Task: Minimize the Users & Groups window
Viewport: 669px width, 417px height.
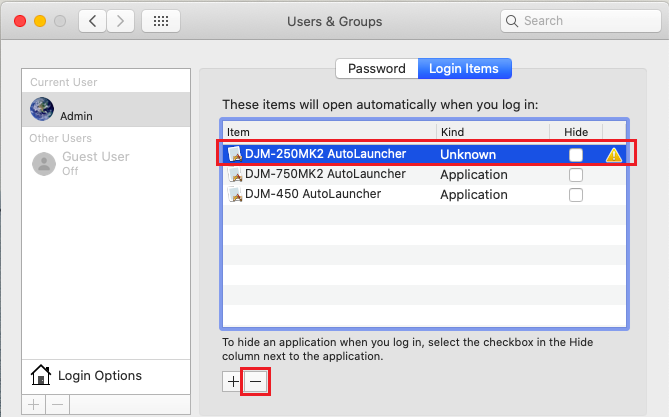Action: click(40, 21)
